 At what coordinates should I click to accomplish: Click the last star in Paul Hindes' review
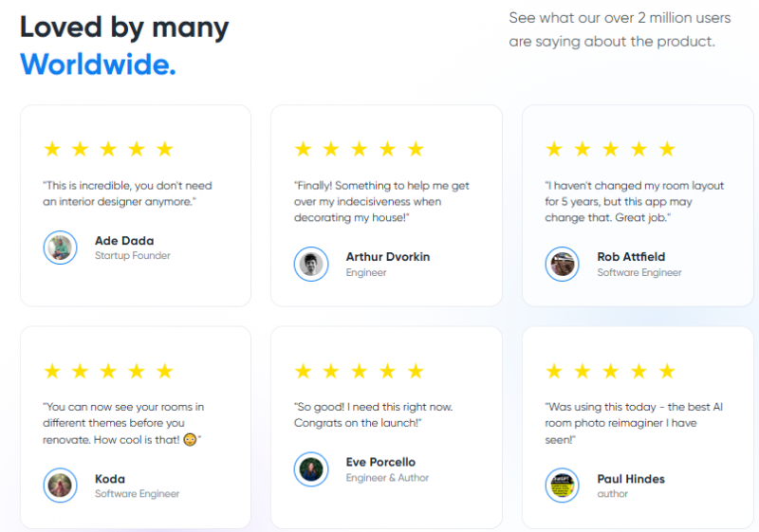click(x=667, y=371)
